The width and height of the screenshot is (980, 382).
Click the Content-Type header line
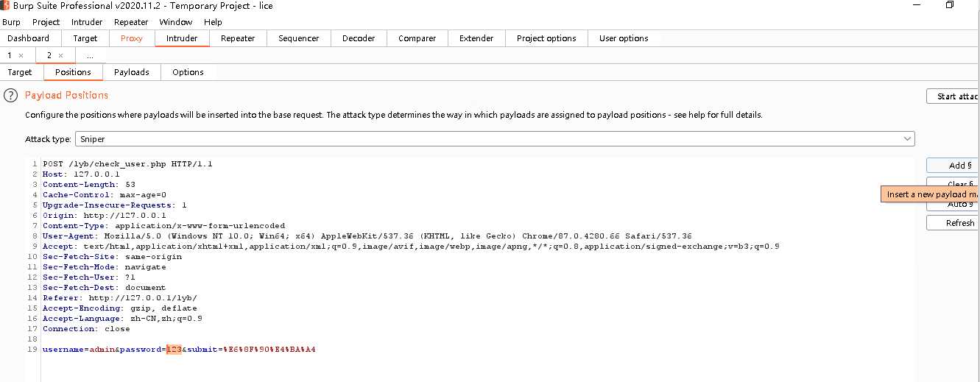(x=163, y=226)
